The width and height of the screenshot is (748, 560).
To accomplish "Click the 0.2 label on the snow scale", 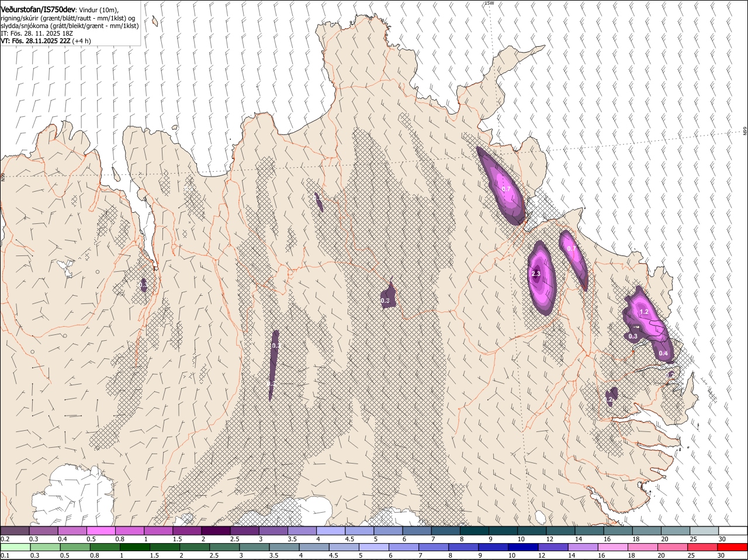I will point(5,538).
